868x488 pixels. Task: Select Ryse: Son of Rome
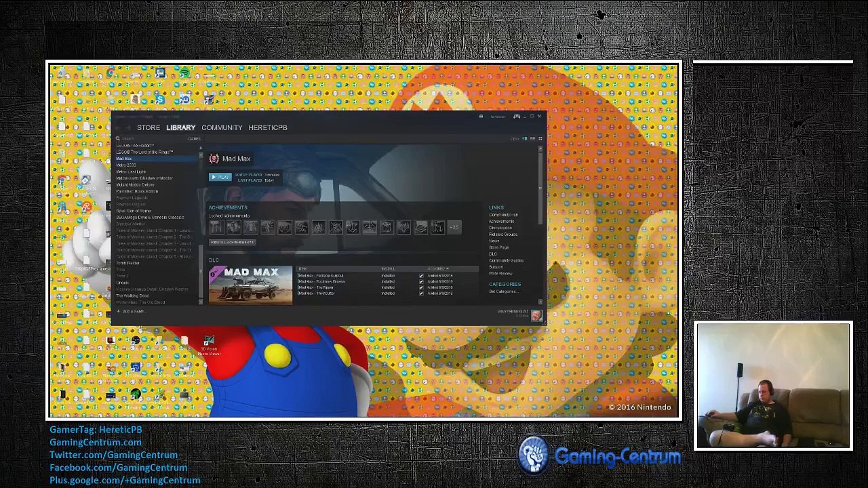134,211
